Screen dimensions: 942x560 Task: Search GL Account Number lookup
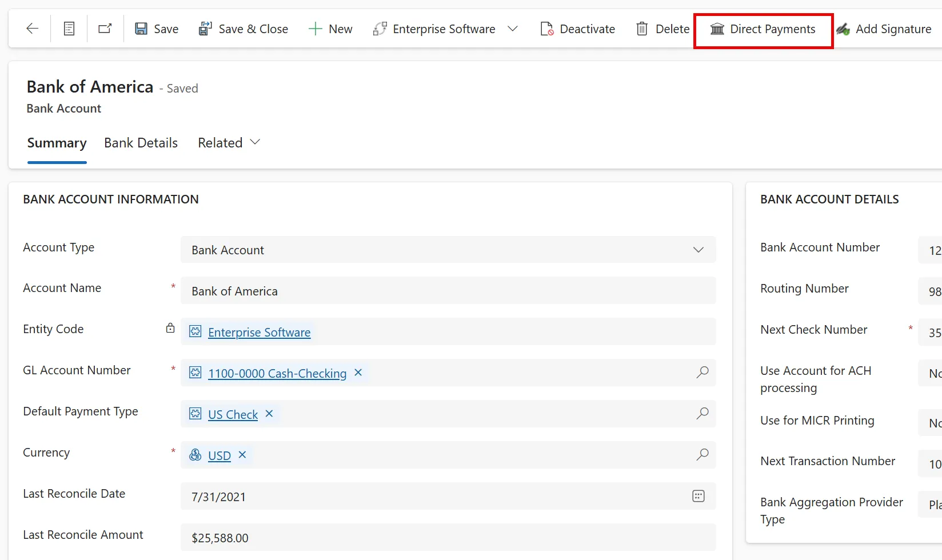[x=702, y=373]
